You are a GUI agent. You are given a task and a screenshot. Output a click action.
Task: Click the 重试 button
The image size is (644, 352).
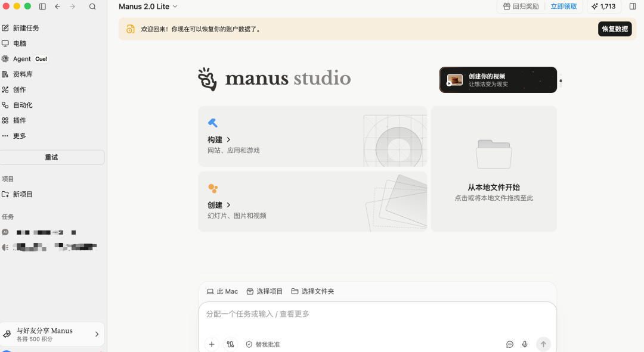click(x=52, y=158)
